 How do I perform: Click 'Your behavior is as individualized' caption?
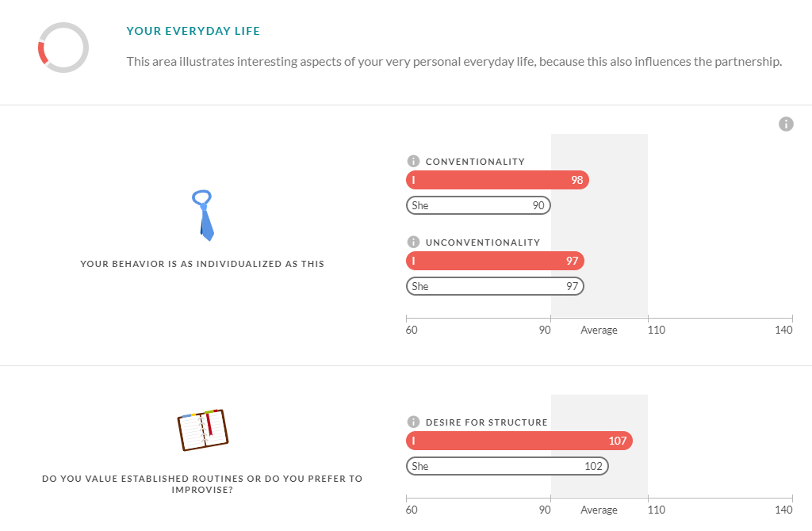click(202, 264)
